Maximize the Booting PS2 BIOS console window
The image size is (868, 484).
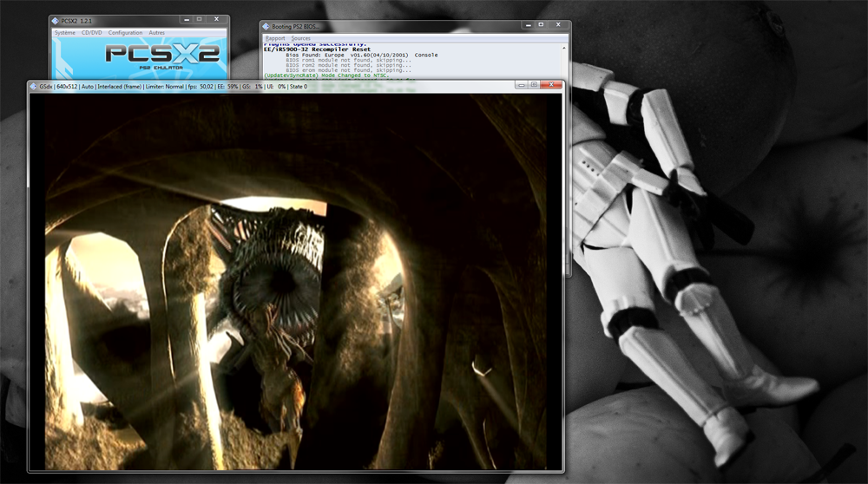541,25
